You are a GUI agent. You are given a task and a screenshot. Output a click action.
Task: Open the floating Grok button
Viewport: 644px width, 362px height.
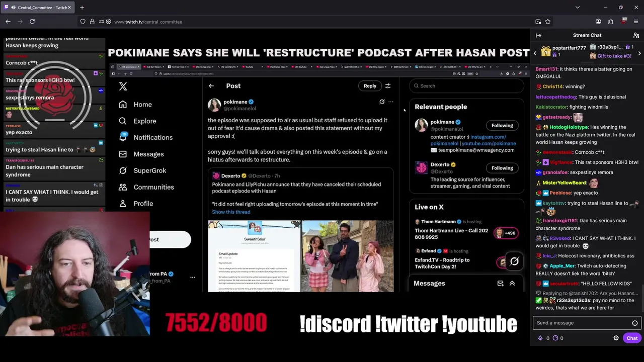[514, 261]
